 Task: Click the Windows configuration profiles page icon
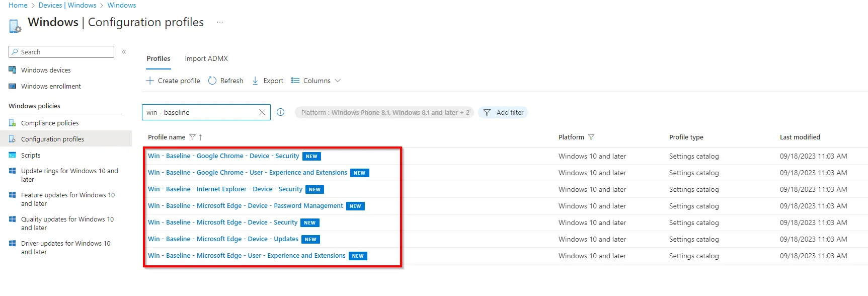coord(15,26)
